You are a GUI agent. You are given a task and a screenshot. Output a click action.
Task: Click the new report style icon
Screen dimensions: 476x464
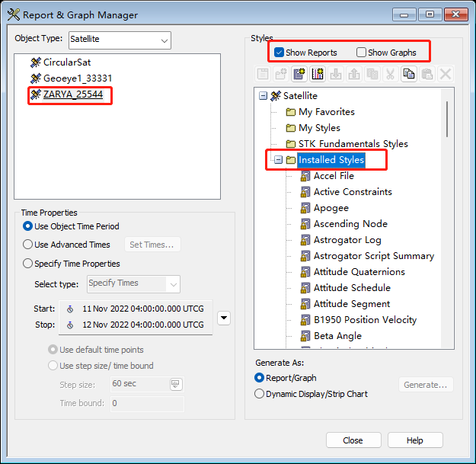pos(299,74)
